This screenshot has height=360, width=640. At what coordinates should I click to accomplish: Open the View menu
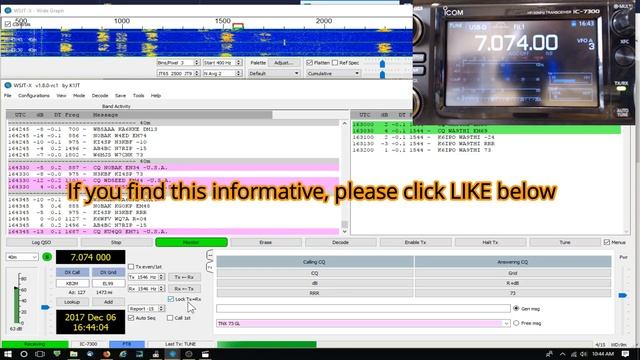click(61, 96)
